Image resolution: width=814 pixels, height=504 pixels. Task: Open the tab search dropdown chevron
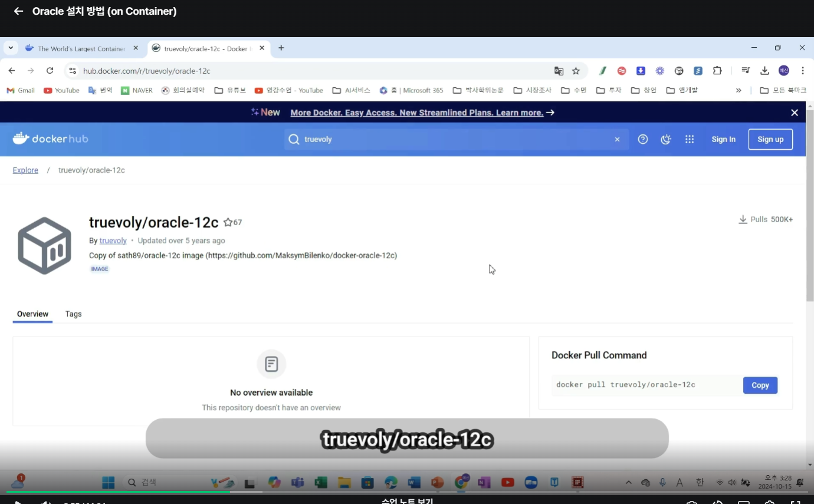tap(11, 48)
